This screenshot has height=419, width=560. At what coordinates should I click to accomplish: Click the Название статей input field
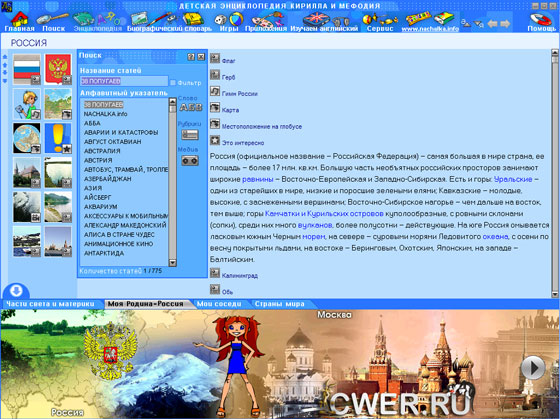124,81
